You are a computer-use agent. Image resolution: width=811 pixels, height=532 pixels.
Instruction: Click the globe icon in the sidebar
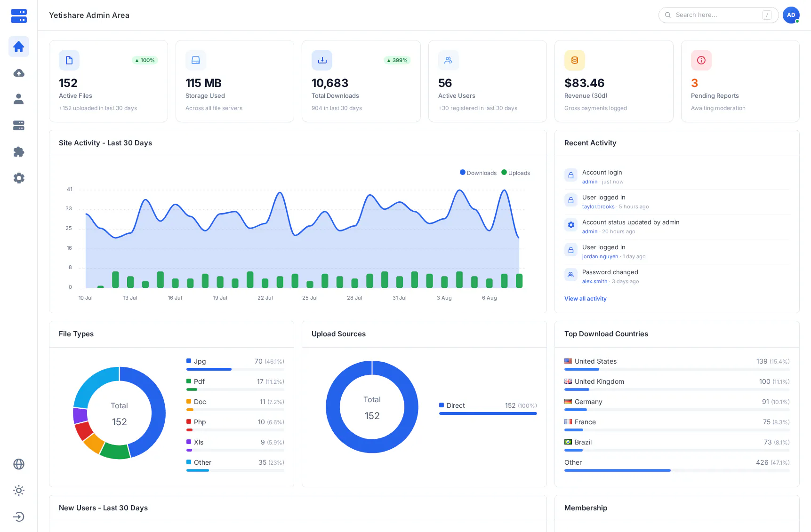[x=19, y=464]
